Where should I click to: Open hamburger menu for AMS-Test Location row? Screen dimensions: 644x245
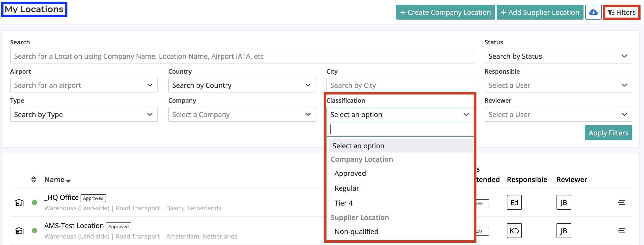click(621, 231)
